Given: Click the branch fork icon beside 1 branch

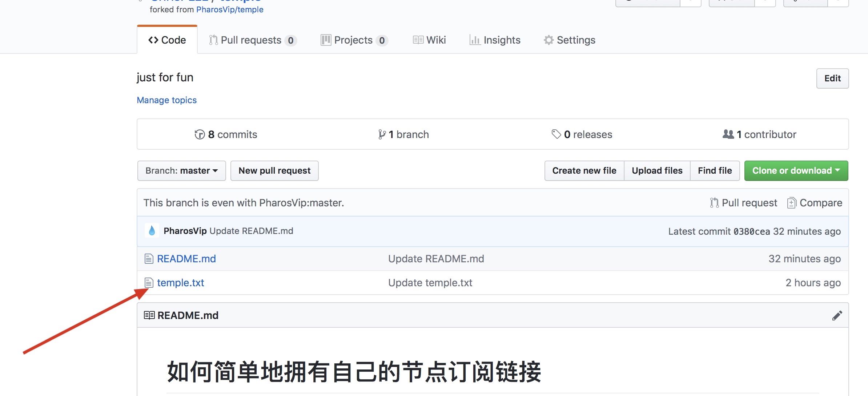Looking at the screenshot, I should click(382, 134).
